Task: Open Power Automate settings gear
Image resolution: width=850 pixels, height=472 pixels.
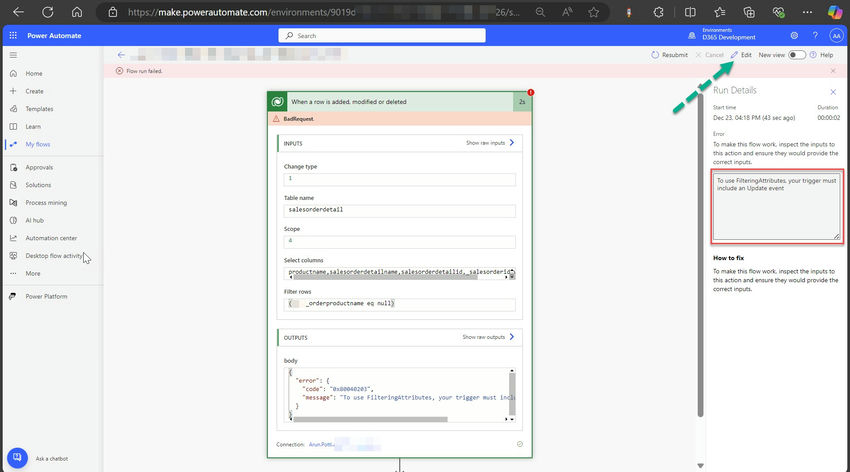Action: 794,36
